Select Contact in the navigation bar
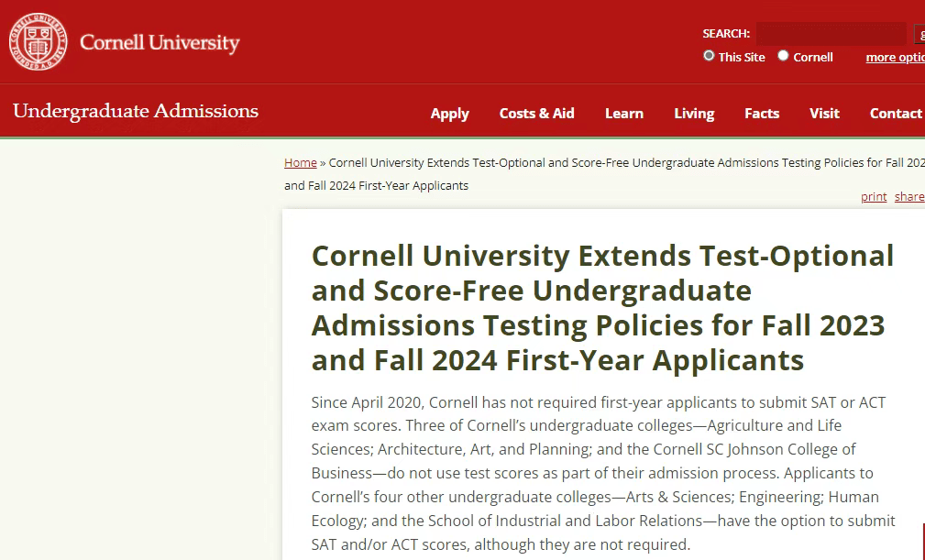This screenshot has height=560, width=925. click(x=896, y=114)
